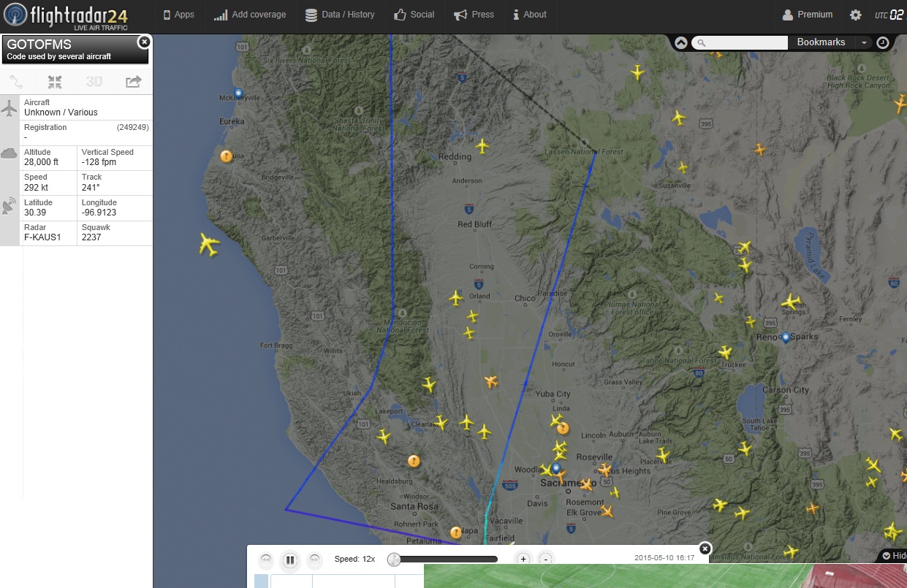Expand the Bookmarks dropdown arrow
This screenshot has height=588, width=907.
[x=864, y=42]
